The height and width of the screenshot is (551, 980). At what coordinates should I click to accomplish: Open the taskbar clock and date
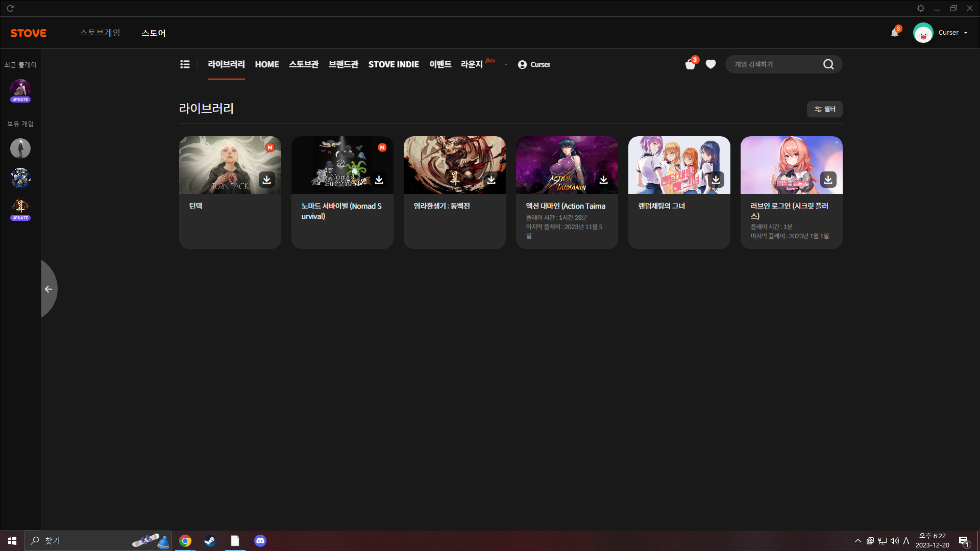[x=933, y=541]
